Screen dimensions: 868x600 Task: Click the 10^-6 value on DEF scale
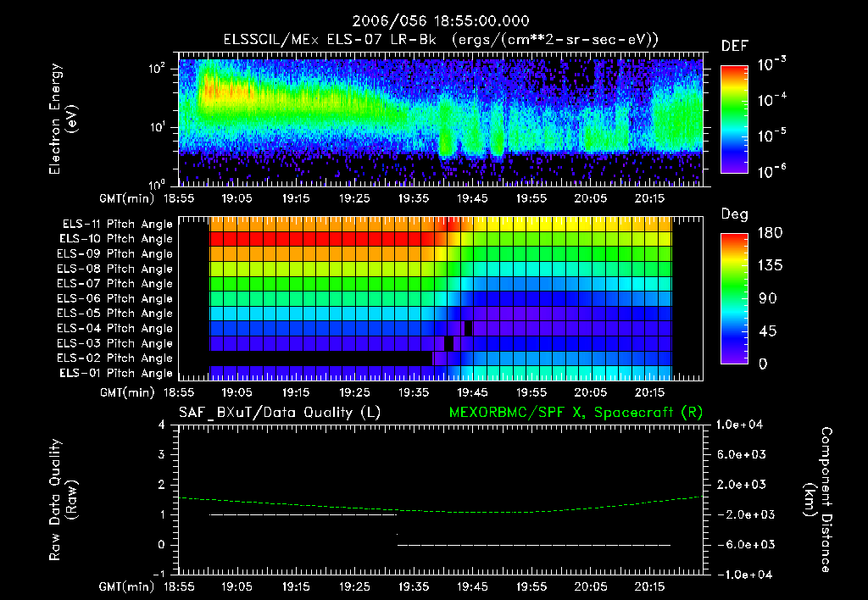tap(771, 171)
